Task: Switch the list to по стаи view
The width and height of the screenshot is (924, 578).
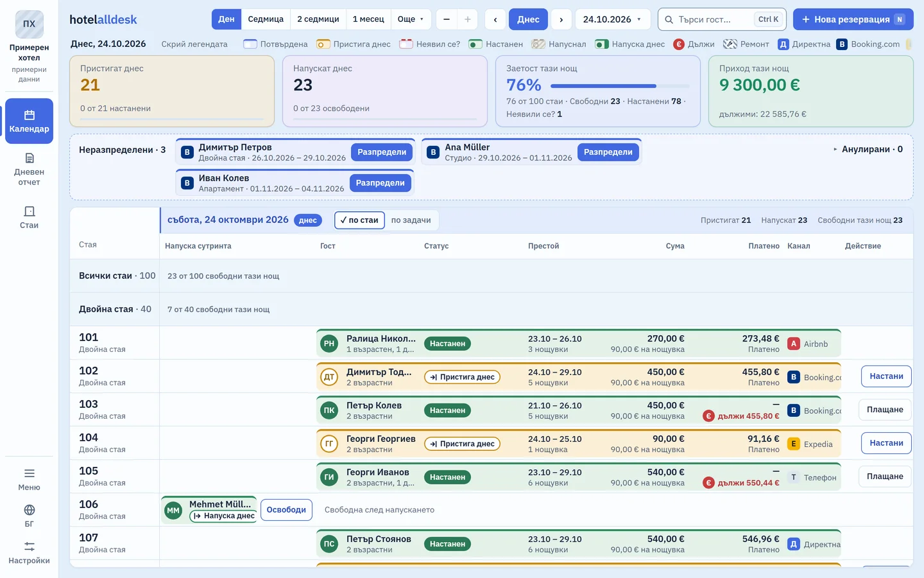Action: point(359,220)
